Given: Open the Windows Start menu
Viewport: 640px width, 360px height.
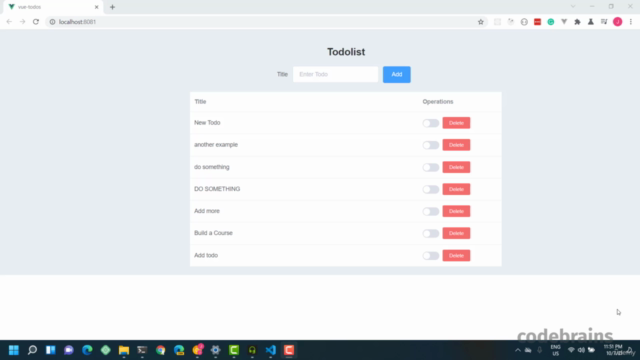Looking at the screenshot, I should click(x=14, y=350).
